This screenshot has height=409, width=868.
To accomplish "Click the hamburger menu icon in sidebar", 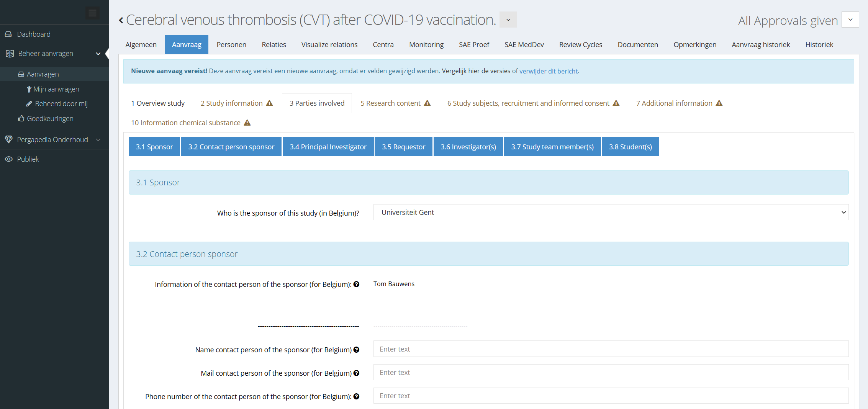I will (92, 13).
